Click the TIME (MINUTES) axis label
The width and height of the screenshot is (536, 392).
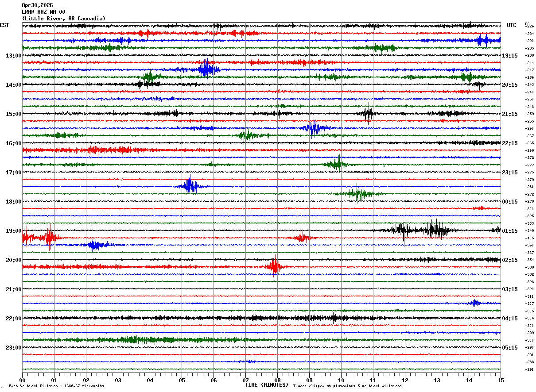coord(267,385)
